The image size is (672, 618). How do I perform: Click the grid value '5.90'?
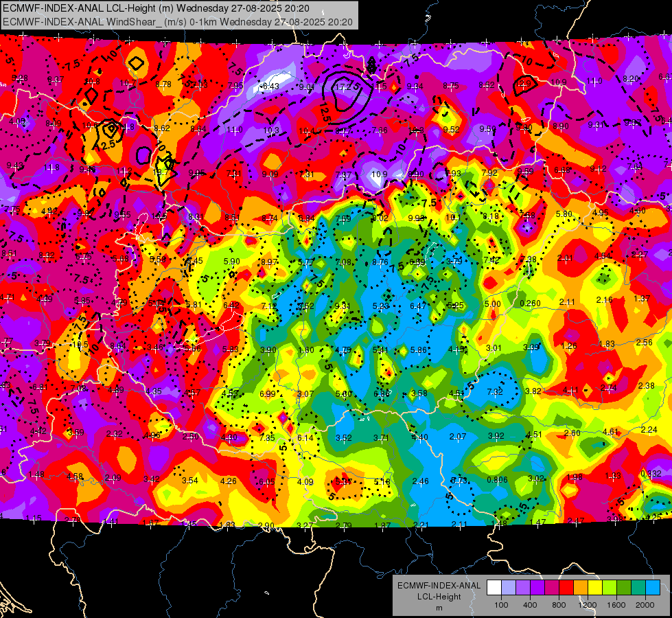pyautogui.click(x=232, y=261)
